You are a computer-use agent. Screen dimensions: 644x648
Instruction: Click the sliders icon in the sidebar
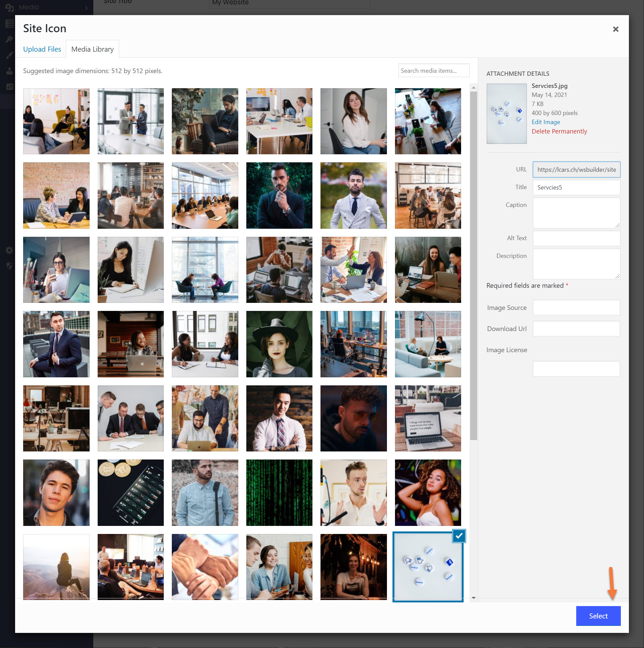[x=9, y=87]
